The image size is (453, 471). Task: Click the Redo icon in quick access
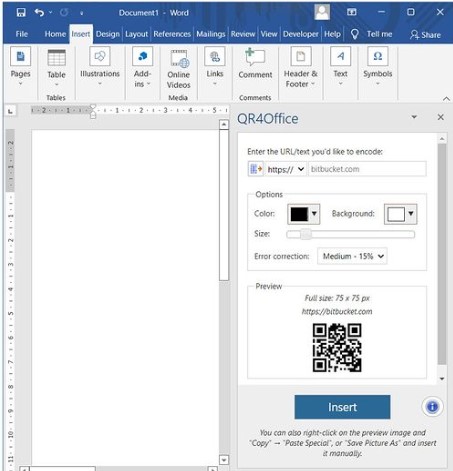tap(64, 13)
